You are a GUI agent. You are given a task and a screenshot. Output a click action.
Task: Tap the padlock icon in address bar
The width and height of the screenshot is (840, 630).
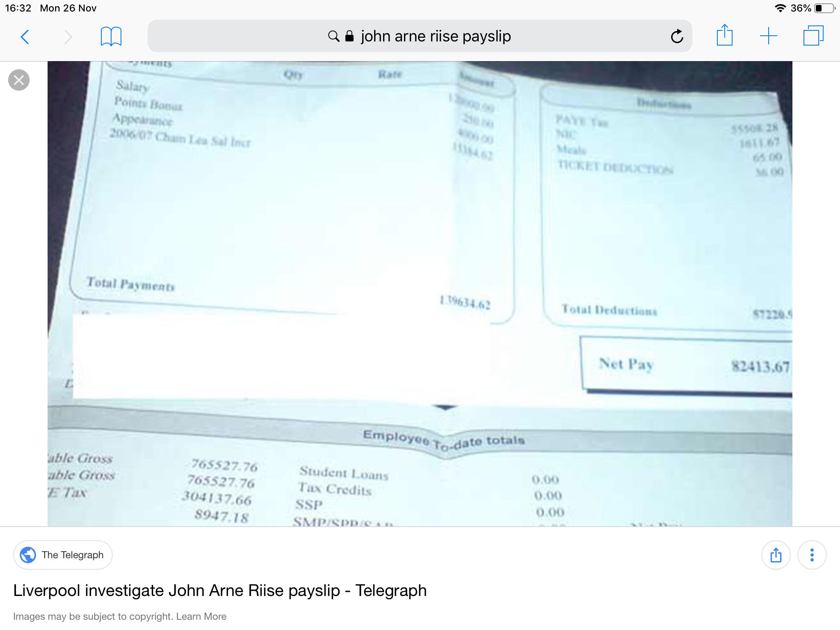tap(349, 36)
